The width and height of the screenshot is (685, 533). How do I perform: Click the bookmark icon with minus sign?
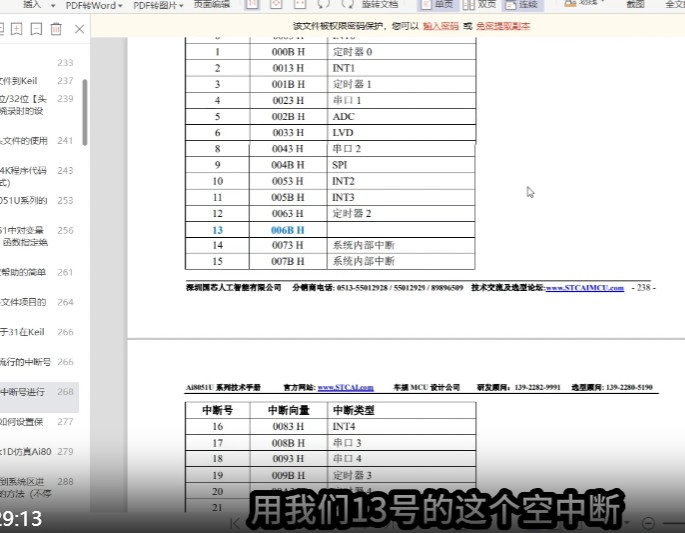point(36,29)
